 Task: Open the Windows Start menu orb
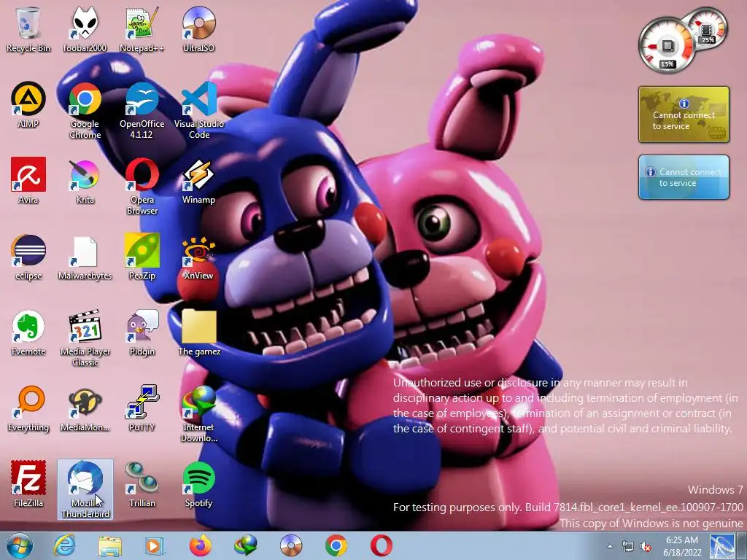tap(19, 545)
